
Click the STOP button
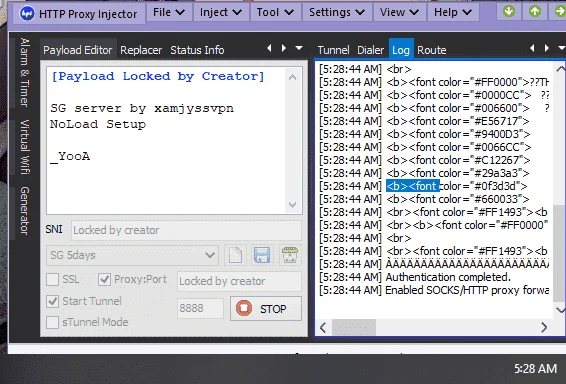(266, 309)
